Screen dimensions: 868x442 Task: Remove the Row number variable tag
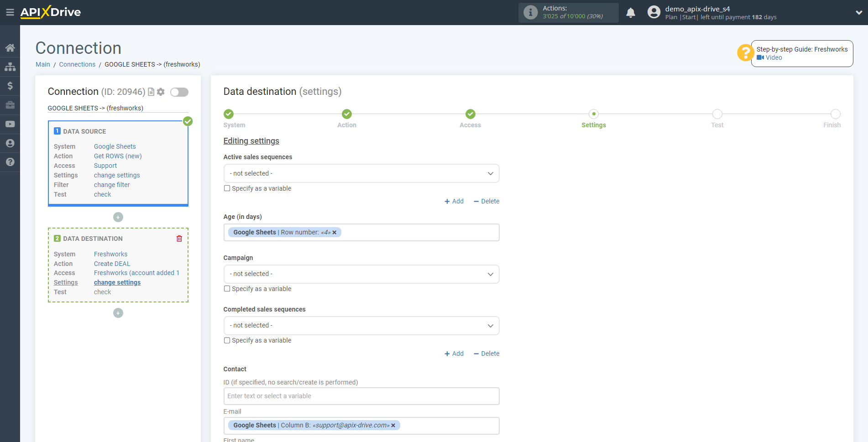pyautogui.click(x=335, y=233)
